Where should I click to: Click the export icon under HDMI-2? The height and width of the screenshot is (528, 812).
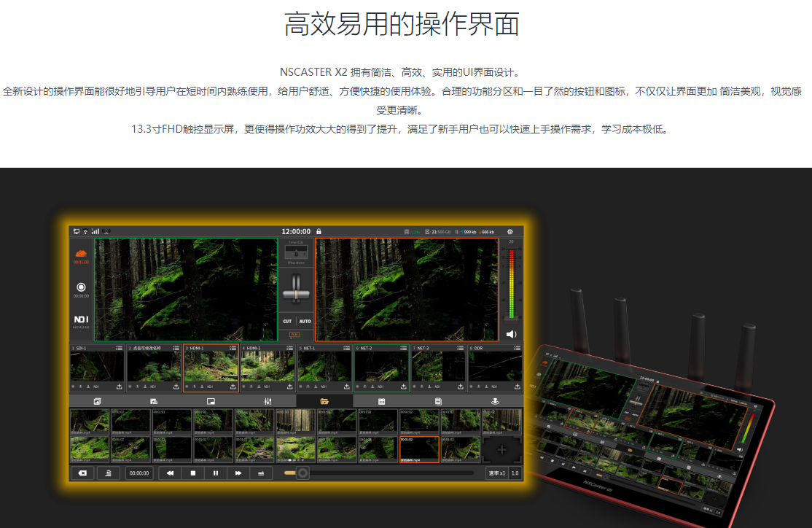point(290,387)
